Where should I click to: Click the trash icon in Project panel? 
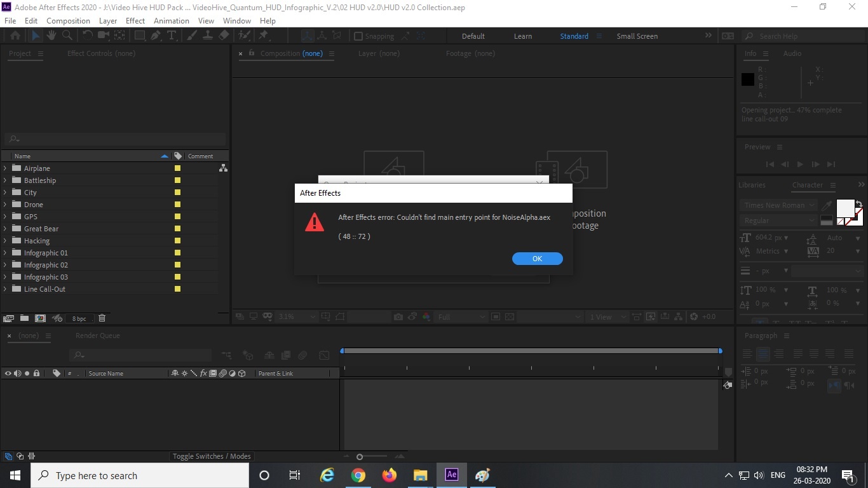point(102,318)
